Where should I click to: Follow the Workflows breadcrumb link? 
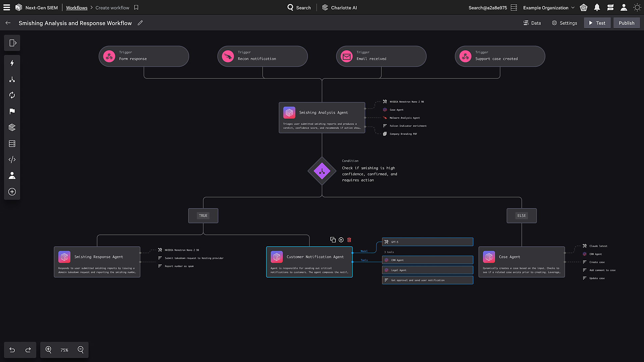[x=76, y=8]
